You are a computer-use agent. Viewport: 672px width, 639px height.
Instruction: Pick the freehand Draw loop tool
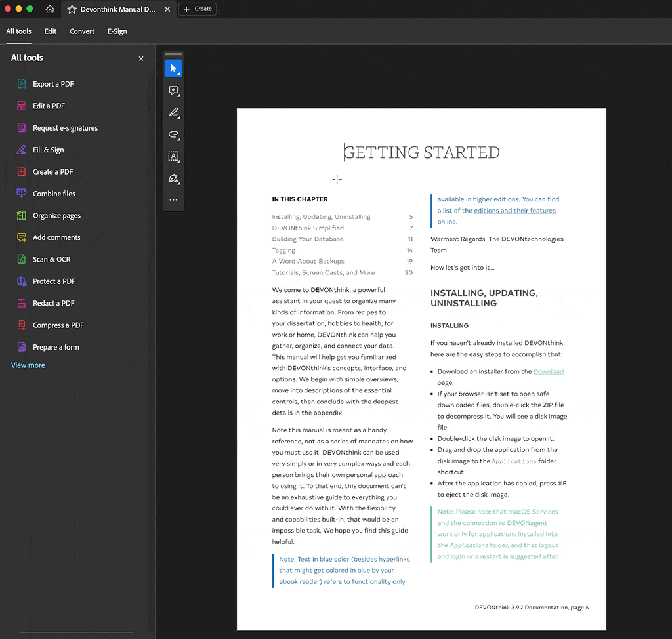coord(173,134)
